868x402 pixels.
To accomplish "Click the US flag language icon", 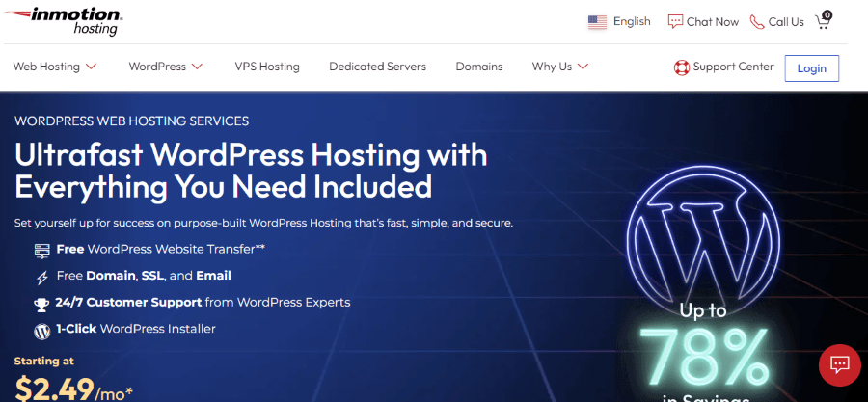I will [x=597, y=22].
